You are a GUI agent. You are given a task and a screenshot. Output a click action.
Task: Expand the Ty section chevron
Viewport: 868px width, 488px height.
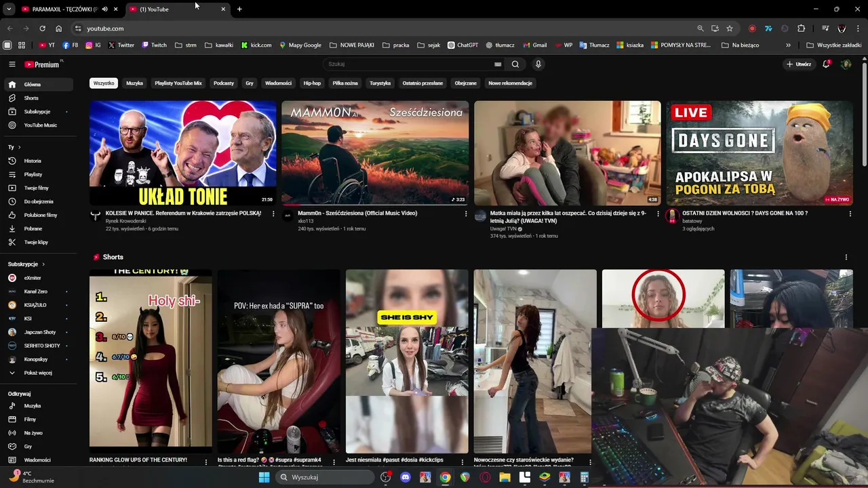[x=19, y=147]
